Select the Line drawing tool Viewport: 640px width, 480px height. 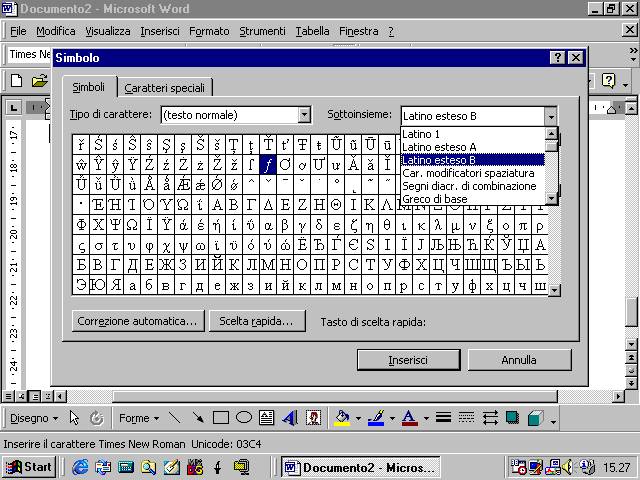[175, 418]
